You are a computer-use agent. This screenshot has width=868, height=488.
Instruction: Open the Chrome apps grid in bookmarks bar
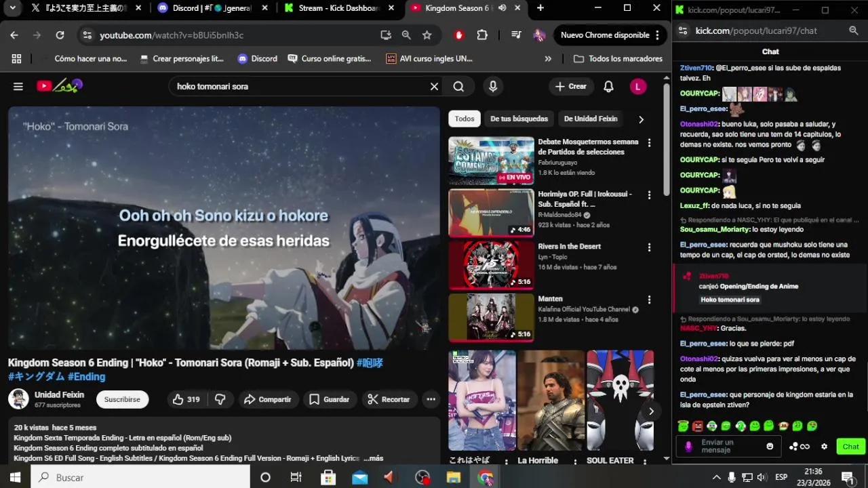tap(16, 59)
